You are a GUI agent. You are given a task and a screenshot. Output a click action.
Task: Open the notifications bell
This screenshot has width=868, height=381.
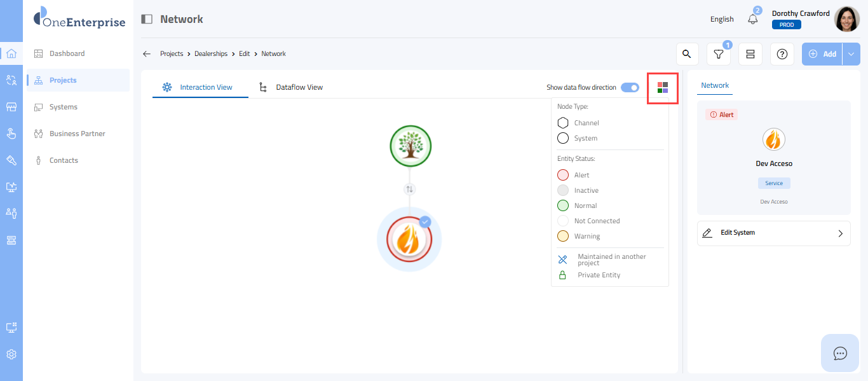tap(753, 19)
